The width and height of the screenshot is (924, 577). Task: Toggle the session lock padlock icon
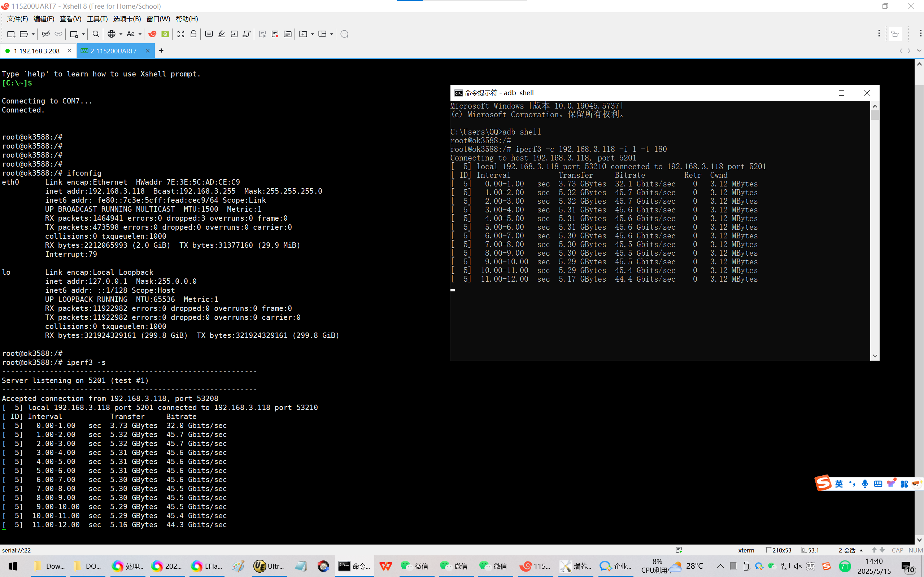click(x=193, y=34)
